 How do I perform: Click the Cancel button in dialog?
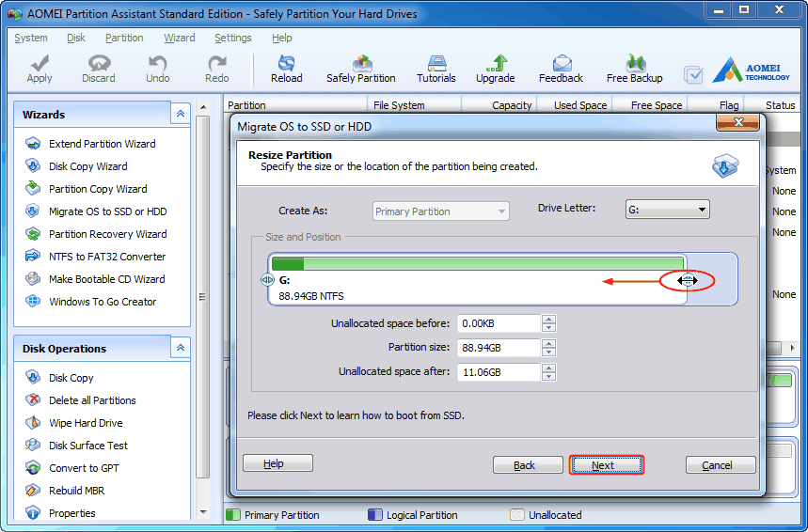pyautogui.click(x=721, y=465)
